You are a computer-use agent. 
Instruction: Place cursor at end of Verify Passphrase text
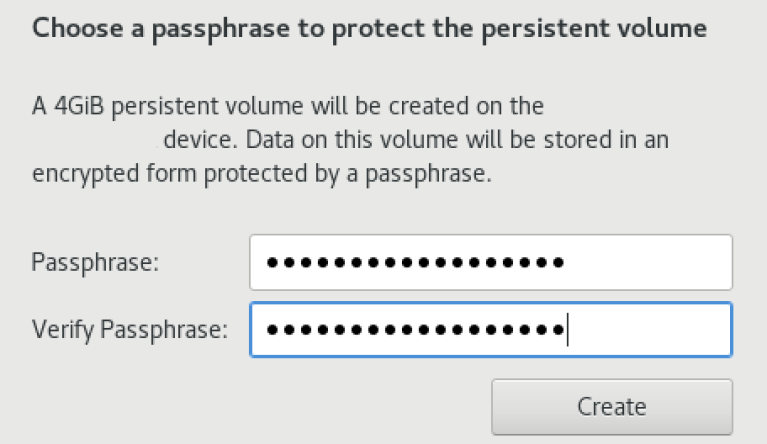[x=567, y=330]
